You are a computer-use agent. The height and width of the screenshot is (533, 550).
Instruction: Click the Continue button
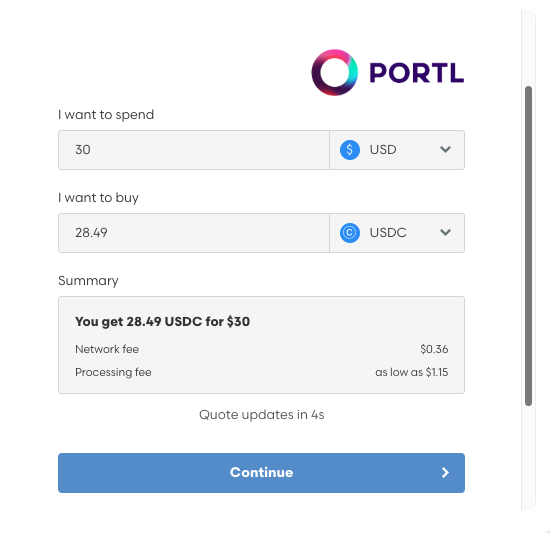tap(261, 473)
